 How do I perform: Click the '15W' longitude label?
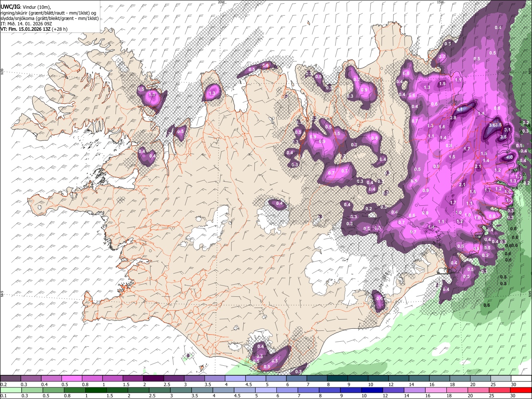(x=440, y=2)
